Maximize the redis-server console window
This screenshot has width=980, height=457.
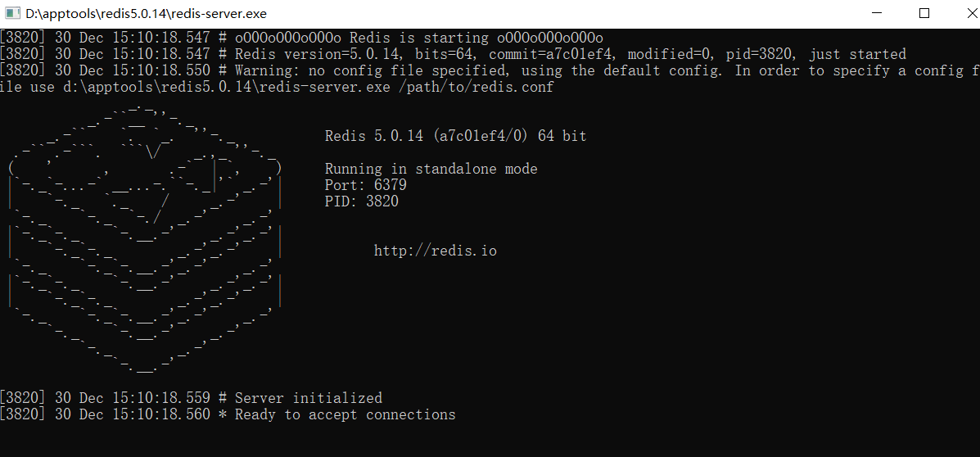924,13
